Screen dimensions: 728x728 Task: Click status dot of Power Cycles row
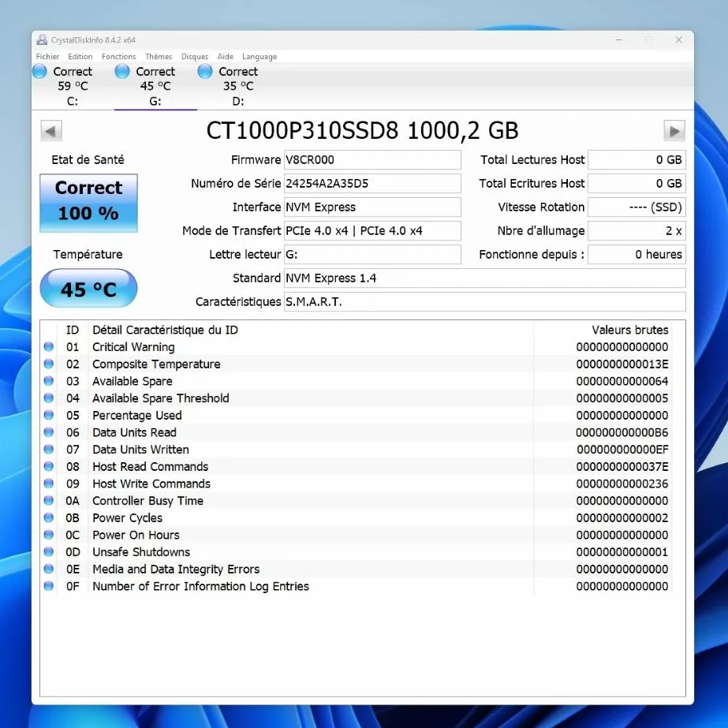tap(49, 517)
